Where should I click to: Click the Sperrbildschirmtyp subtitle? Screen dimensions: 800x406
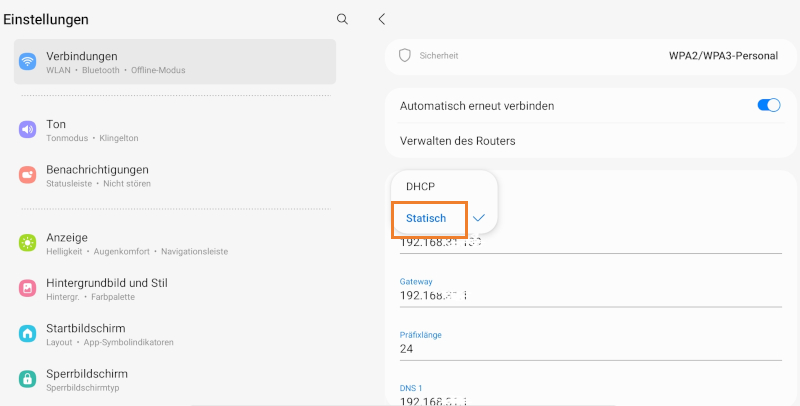[83, 388]
